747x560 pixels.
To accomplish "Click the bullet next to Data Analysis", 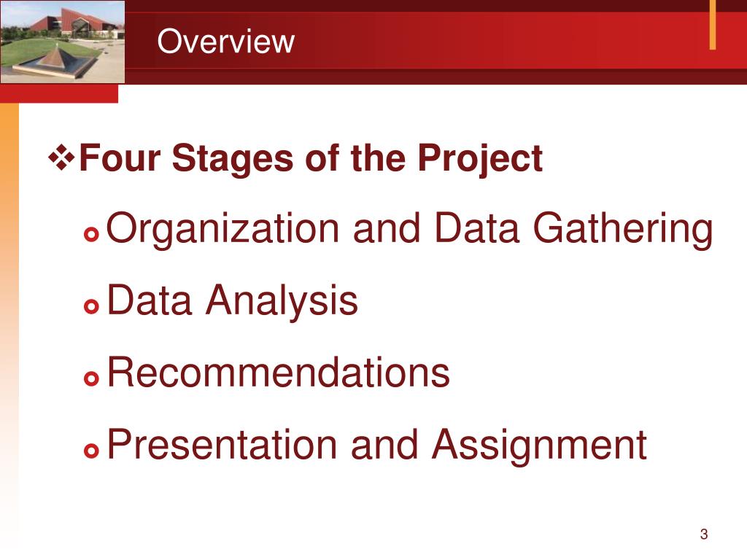I will tap(91, 306).
